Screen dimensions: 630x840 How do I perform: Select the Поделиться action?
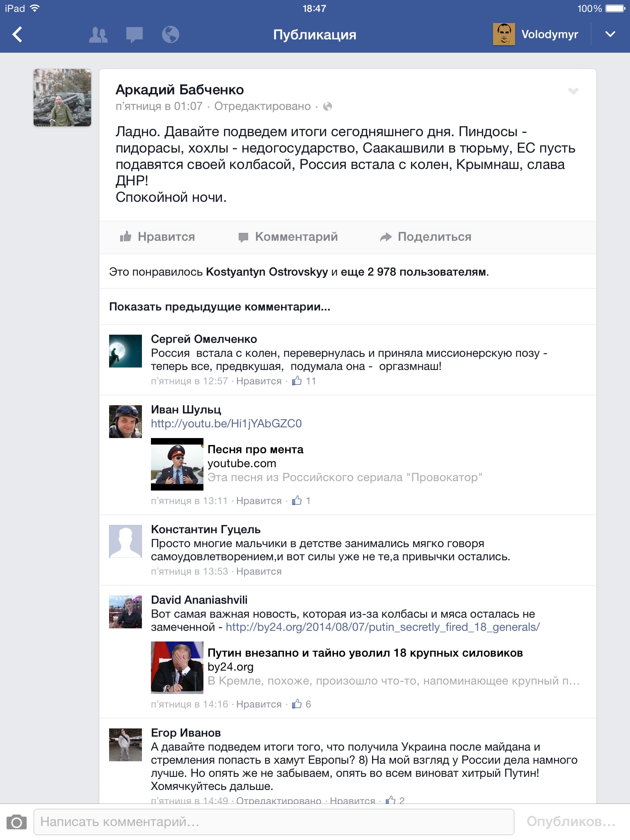click(426, 237)
